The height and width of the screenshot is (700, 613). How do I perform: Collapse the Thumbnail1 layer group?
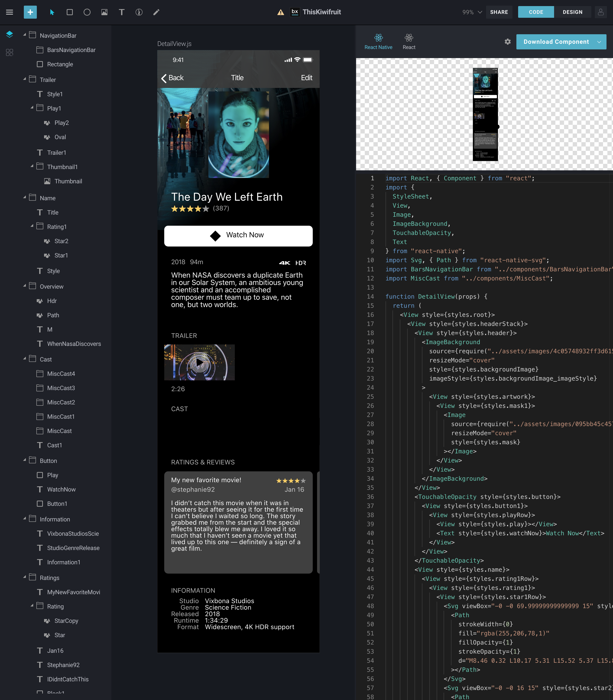(x=32, y=166)
